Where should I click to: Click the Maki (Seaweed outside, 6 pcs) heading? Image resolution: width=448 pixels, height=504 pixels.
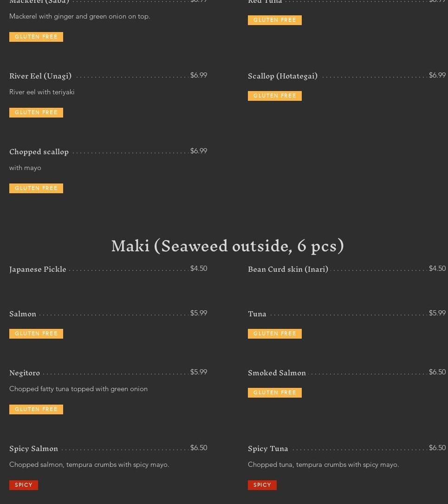[227, 246]
